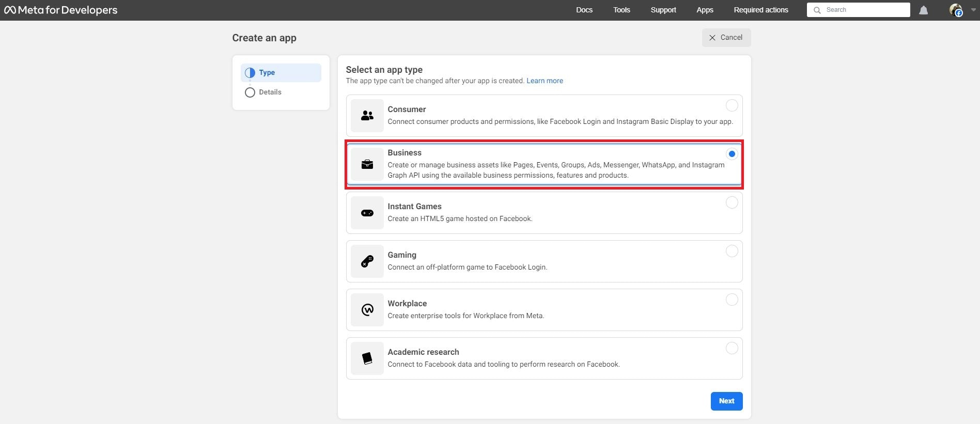Click the X icon on Cancel
The height and width of the screenshot is (424, 980).
pyautogui.click(x=712, y=38)
